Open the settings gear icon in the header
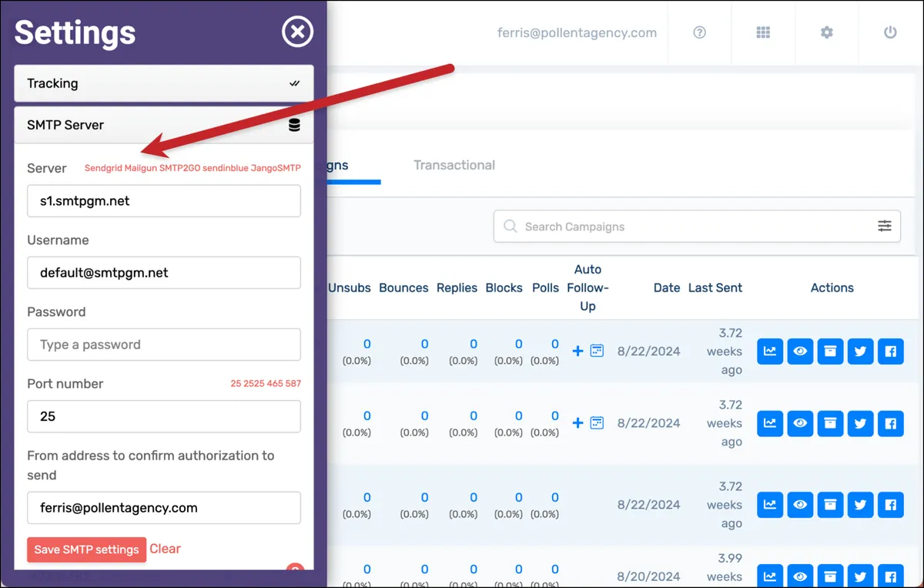The width and height of the screenshot is (924, 588). 827,32
